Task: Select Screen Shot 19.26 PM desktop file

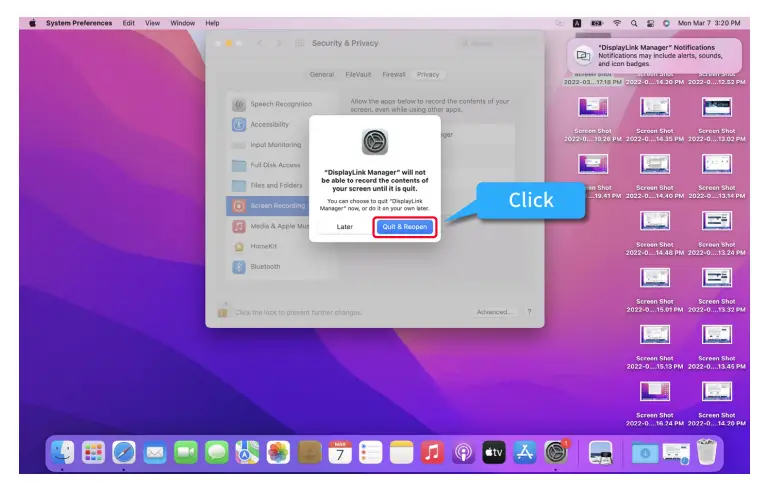Action: tap(593, 119)
